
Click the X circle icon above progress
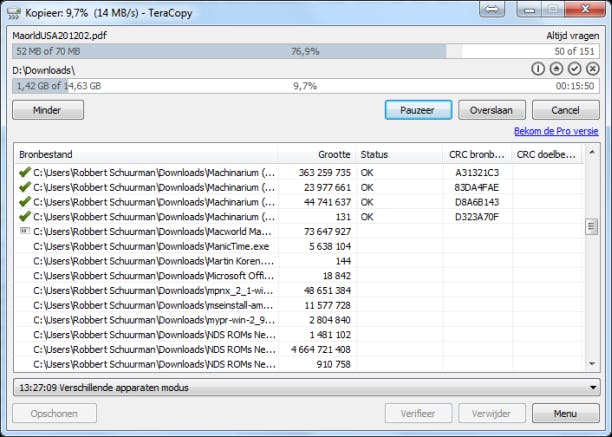pos(592,69)
